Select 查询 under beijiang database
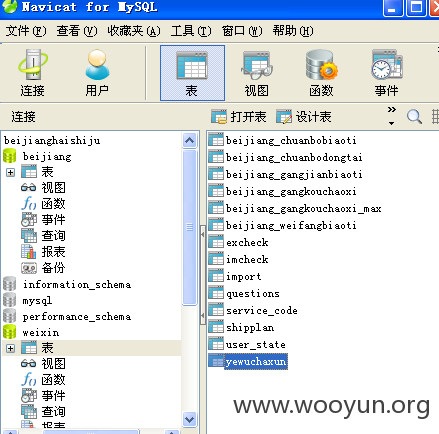Viewport: 439px width, 434px height. pos(43,236)
